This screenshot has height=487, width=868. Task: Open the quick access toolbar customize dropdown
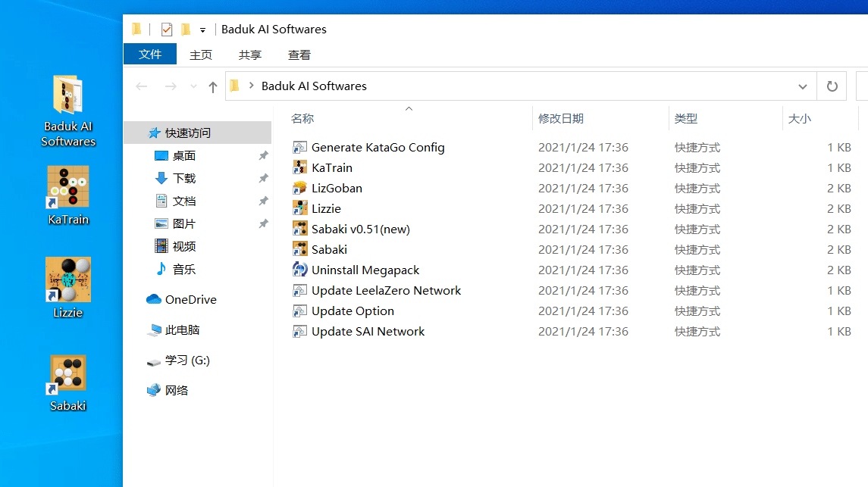point(202,30)
